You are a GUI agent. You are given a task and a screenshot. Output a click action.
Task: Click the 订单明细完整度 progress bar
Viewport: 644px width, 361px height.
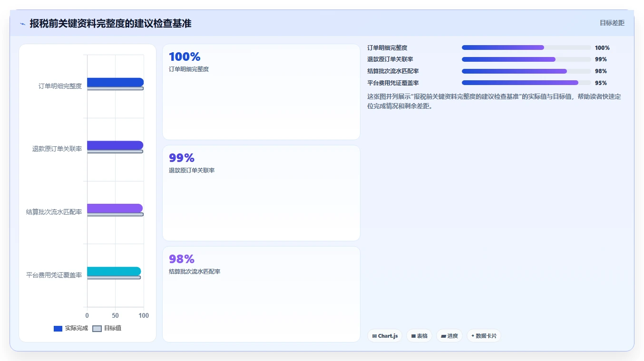click(x=527, y=47)
